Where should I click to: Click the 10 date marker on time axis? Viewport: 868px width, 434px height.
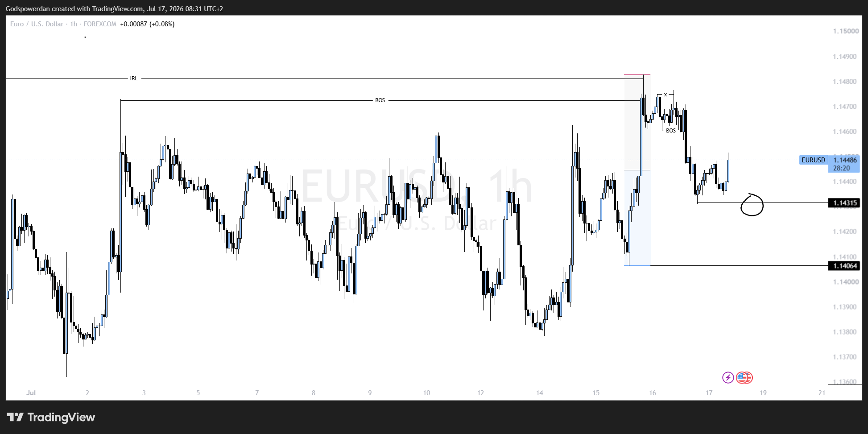[426, 393]
